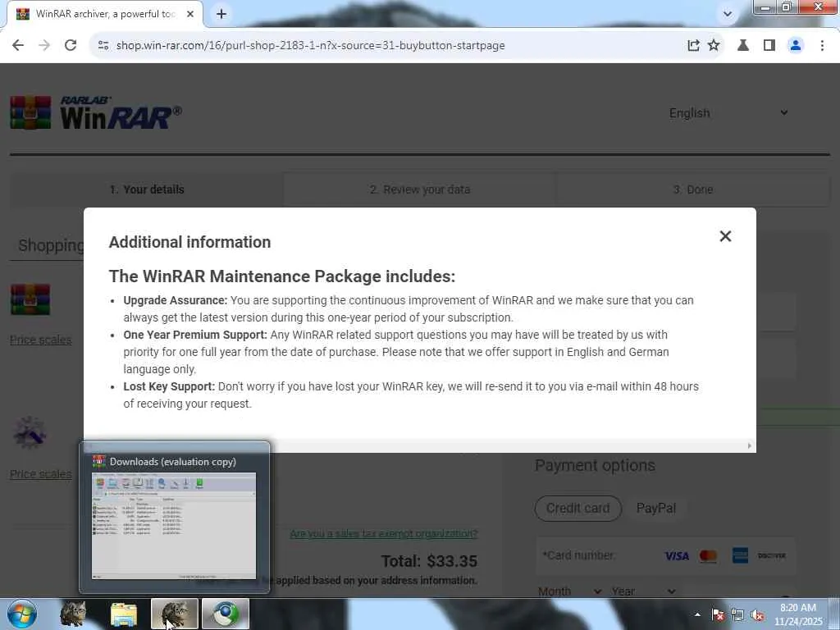
Task: Close the WinRAR archiver tab
Action: [x=190, y=14]
